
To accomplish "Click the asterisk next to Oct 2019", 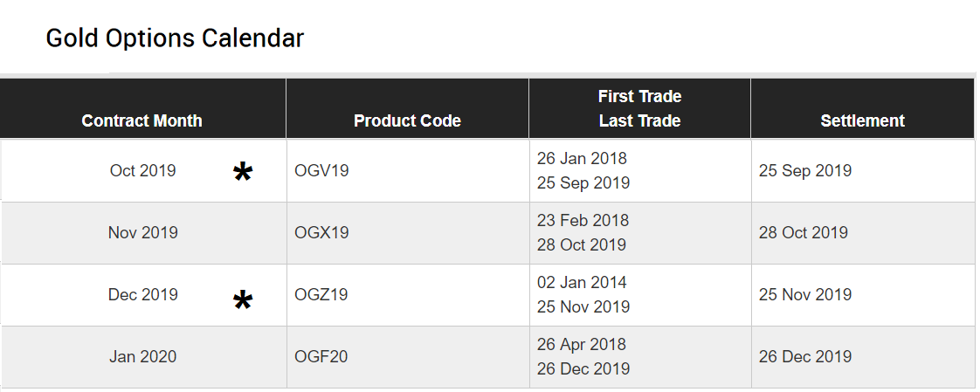I will (x=243, y=172).
